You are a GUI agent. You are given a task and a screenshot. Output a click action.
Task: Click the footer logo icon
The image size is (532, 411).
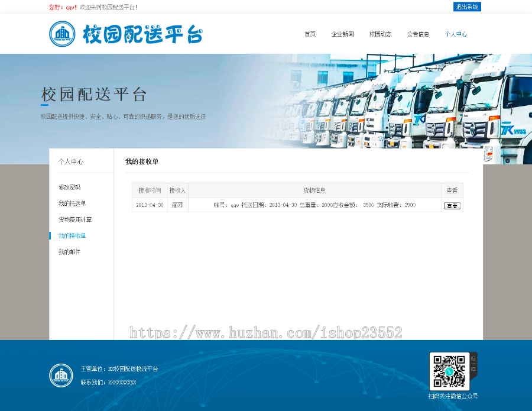coord(60,375)
